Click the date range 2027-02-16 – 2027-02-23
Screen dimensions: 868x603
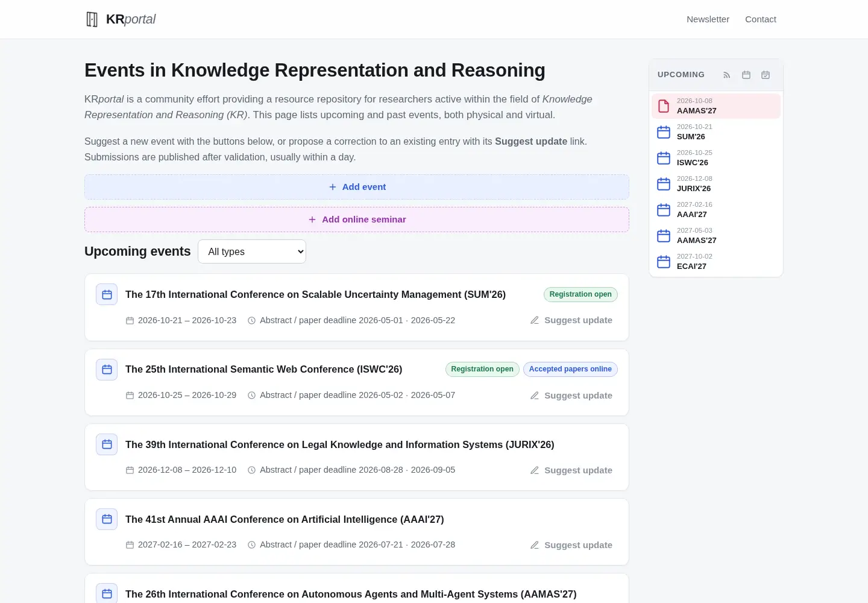[x=187, y=545]
